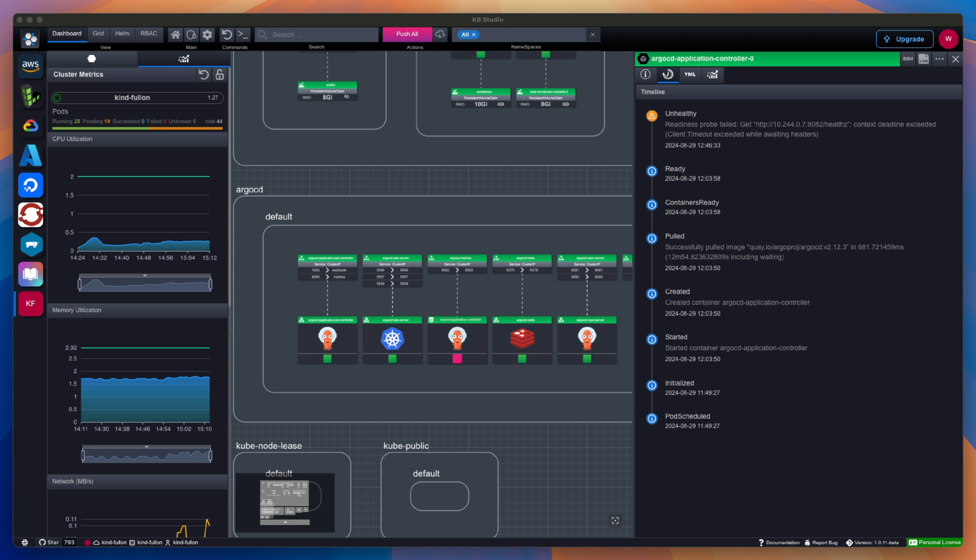Select the metrics chart tab in left panel
This screenshot has height=560, width=976.
point(184,59)
